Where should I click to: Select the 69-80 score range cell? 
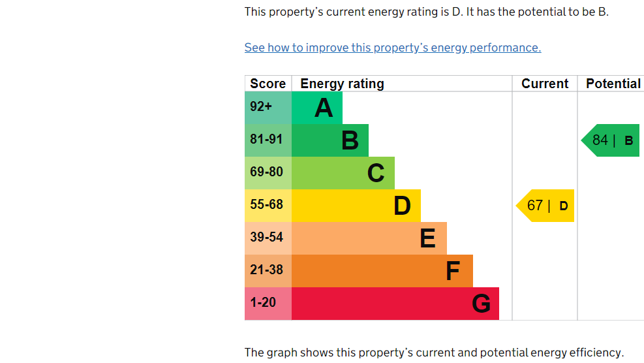click(x=268, y=173)
